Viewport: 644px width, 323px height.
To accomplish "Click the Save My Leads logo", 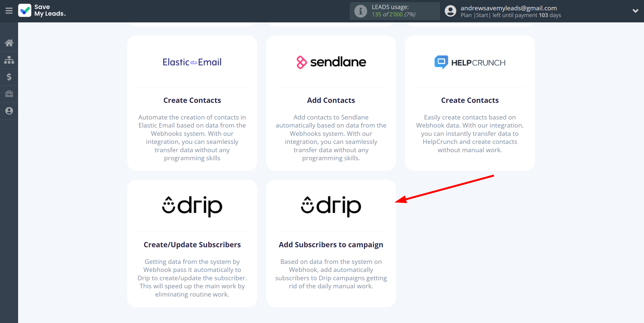I will click(x=42, y=11).
